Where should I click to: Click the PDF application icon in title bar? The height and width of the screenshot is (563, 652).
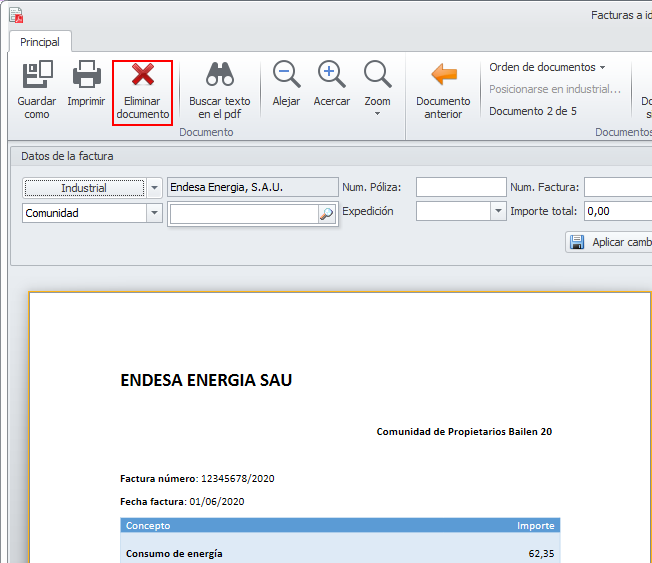[x=16, y=15]
